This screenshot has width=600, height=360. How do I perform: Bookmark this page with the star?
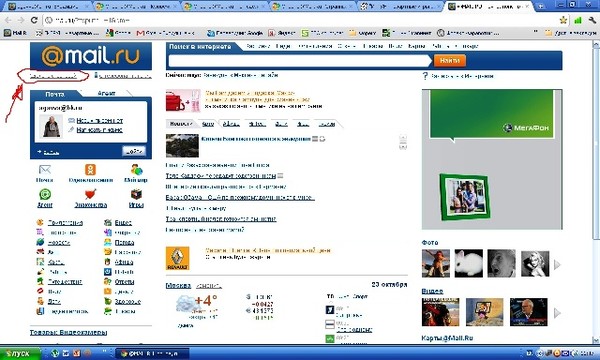click(x=563, y=20)
